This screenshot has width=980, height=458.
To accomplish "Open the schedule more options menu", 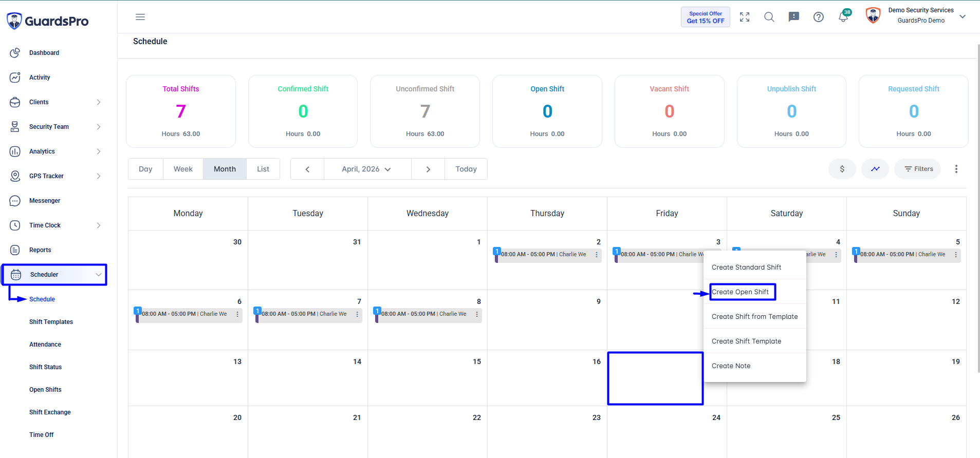I will click(956, 169).
